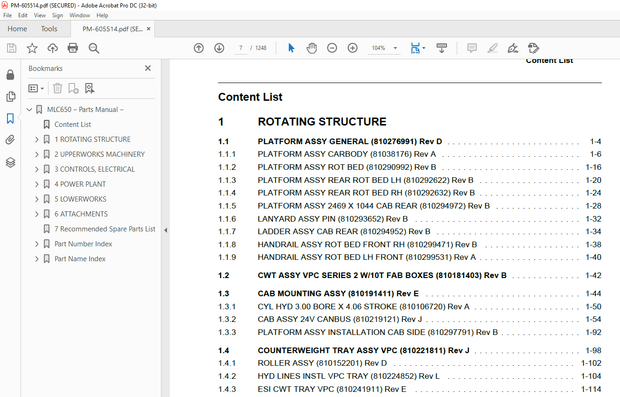Viewport: 620px width, 397px height.
Task: Expand 5 LOWERWORKS bookmark
Action: coord(37,199)
